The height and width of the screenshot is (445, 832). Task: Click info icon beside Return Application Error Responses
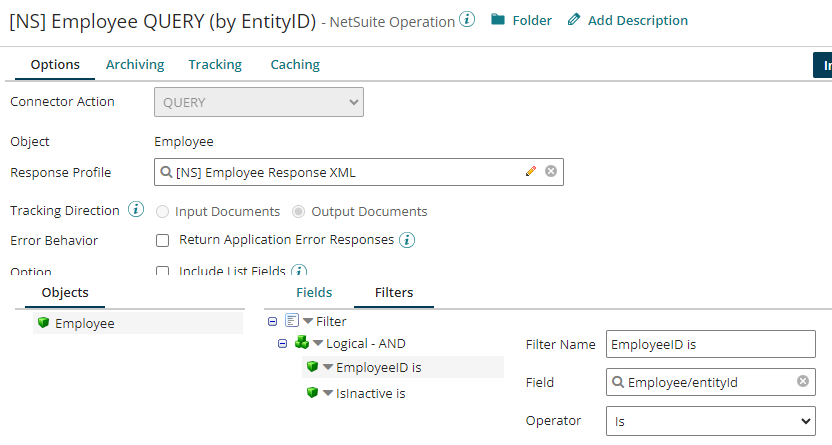(407, 240)
